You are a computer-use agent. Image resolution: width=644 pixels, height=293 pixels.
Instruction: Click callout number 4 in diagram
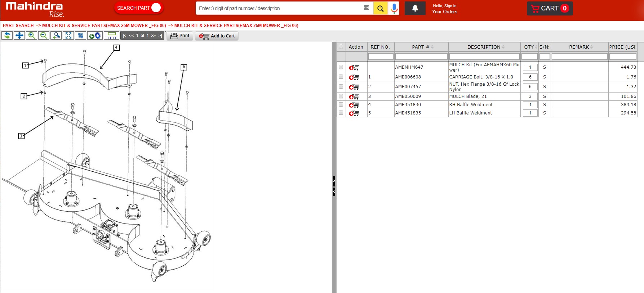116,48
